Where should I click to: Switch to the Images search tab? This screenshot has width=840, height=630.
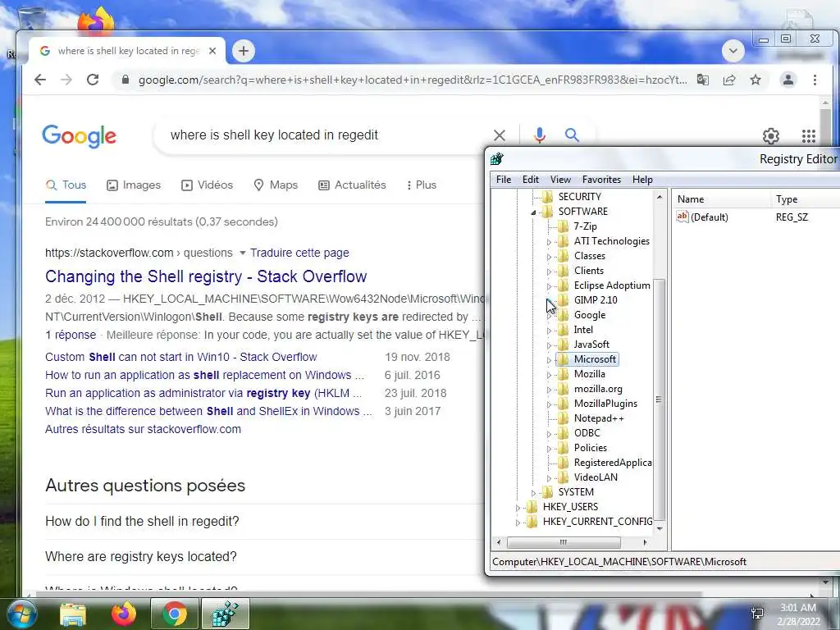[134, 185]
